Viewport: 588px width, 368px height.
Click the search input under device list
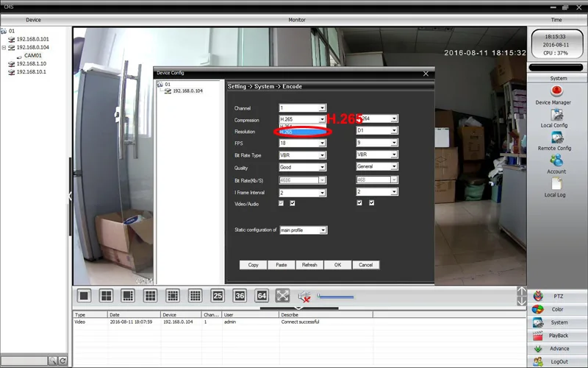pyautogui.click(x=24, y=361)
